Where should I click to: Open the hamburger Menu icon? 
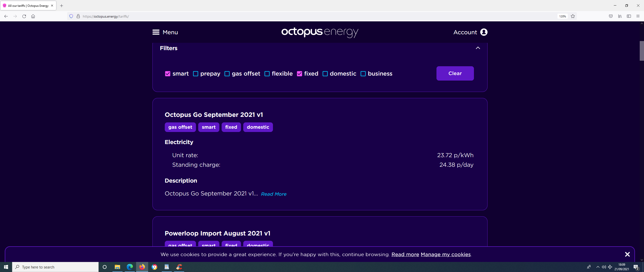click(x=156, y=32)
